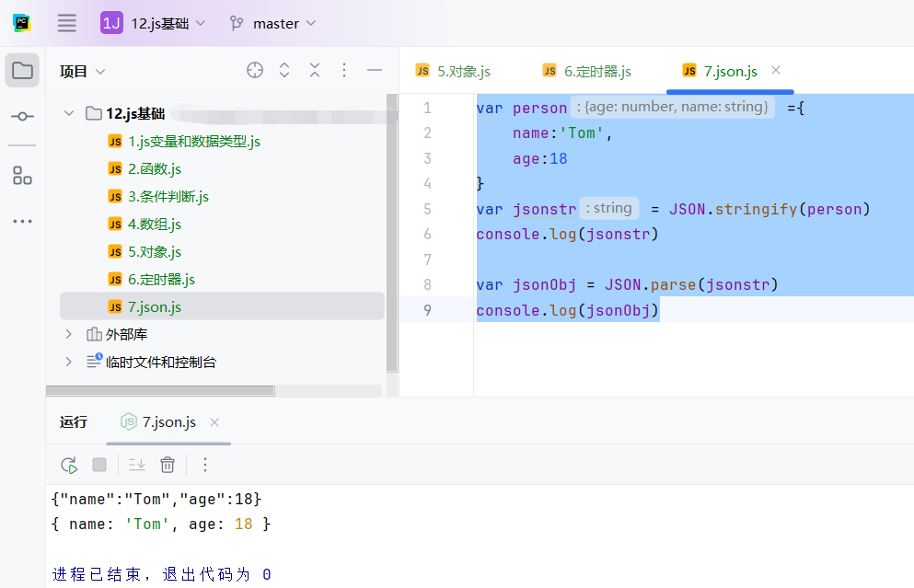Collapse all items in project tree
Screen dimensions: 914x588
315,71
